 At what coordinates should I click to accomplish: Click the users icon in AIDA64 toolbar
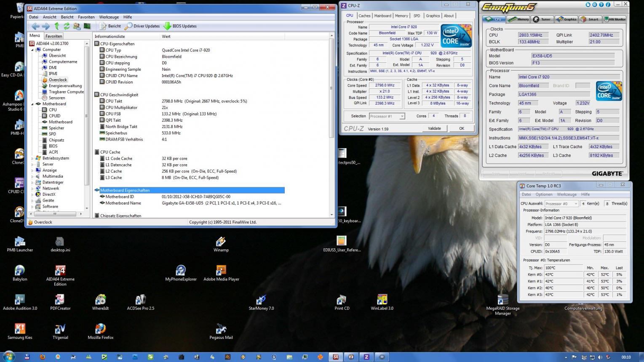point(77,26)
